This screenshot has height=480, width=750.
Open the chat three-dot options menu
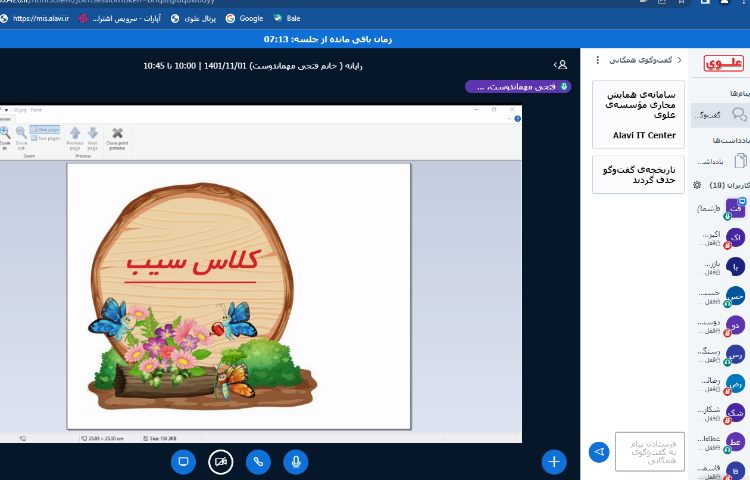(597, 60)
